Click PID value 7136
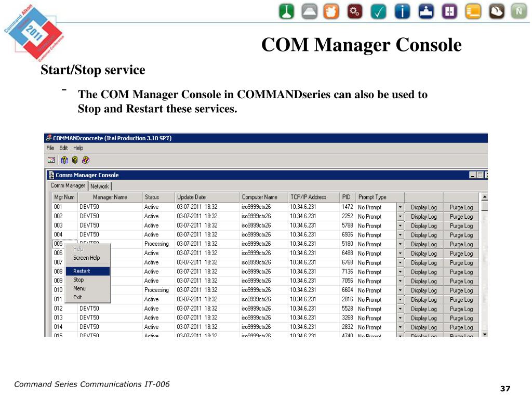Screen dimensions: 532x399 pos(348,271)
